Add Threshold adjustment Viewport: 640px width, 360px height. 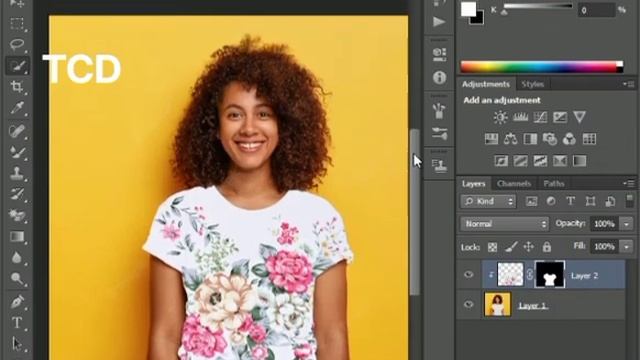(540, 161)
